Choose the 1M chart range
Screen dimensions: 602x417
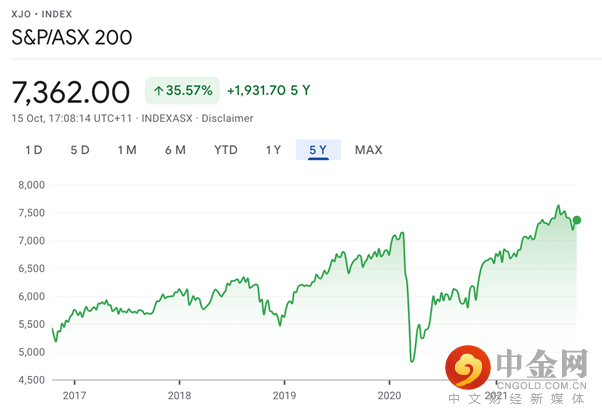tap(127, 150)
